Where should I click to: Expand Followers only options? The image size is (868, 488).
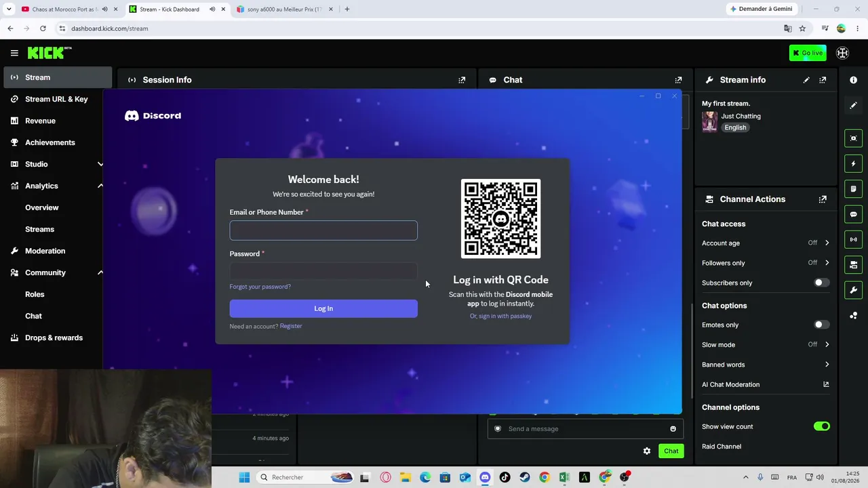pyautogui.click(x=827, y=263)
